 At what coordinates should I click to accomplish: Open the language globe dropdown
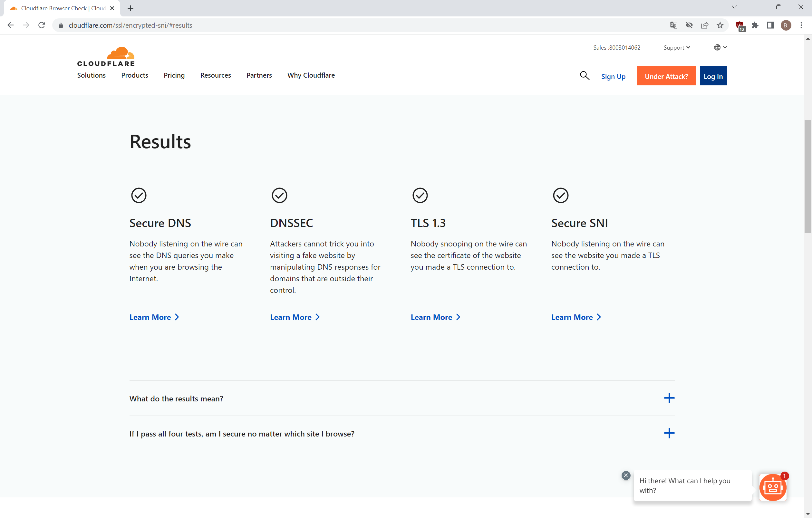click(720, 48)
